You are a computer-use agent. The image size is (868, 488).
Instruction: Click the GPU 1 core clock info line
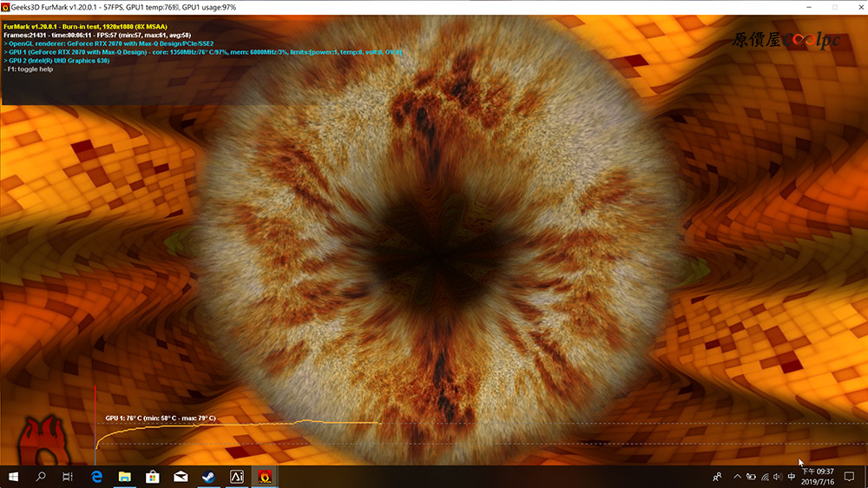tap(202, 52)
